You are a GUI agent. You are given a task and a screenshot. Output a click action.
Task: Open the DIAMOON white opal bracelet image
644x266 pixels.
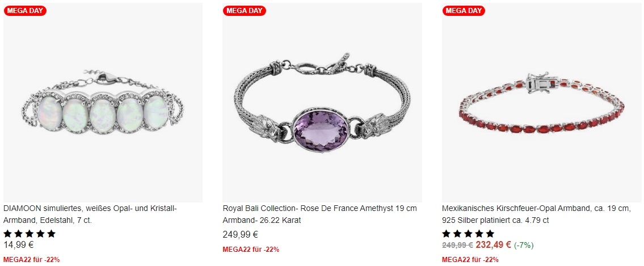(x=103, y=103)
